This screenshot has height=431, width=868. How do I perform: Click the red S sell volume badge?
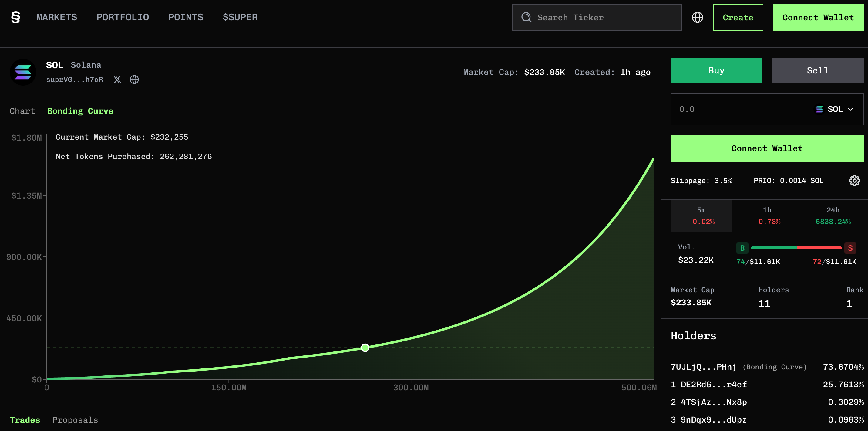coord(850,248)
